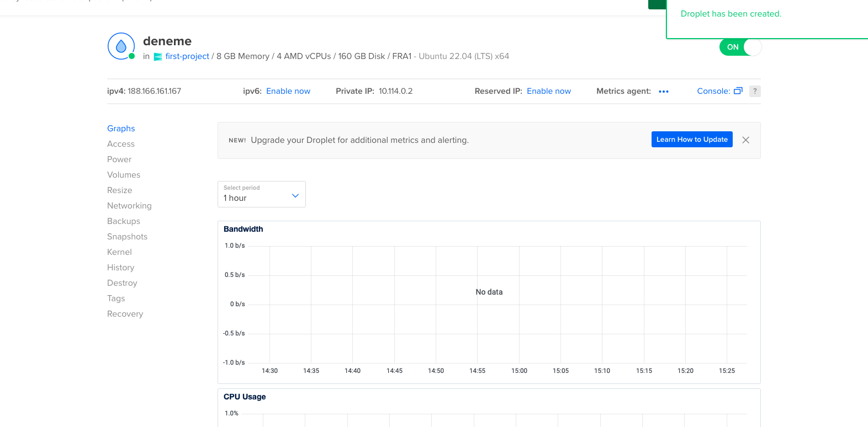Click the CPU Usage chart title
Screen dimensions: 868x427
[x=245, y=397]
